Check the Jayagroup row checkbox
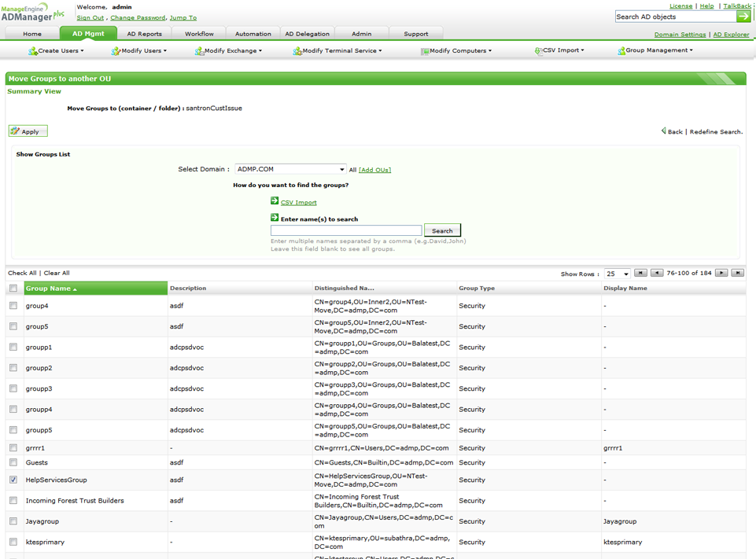 pyautogui.click(x=13, y=521)
